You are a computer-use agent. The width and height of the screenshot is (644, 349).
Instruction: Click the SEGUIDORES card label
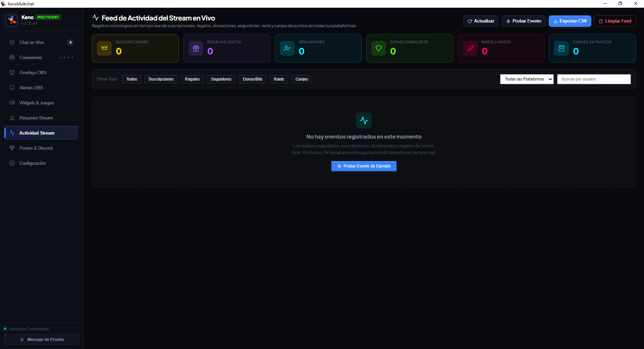(311, 42)
